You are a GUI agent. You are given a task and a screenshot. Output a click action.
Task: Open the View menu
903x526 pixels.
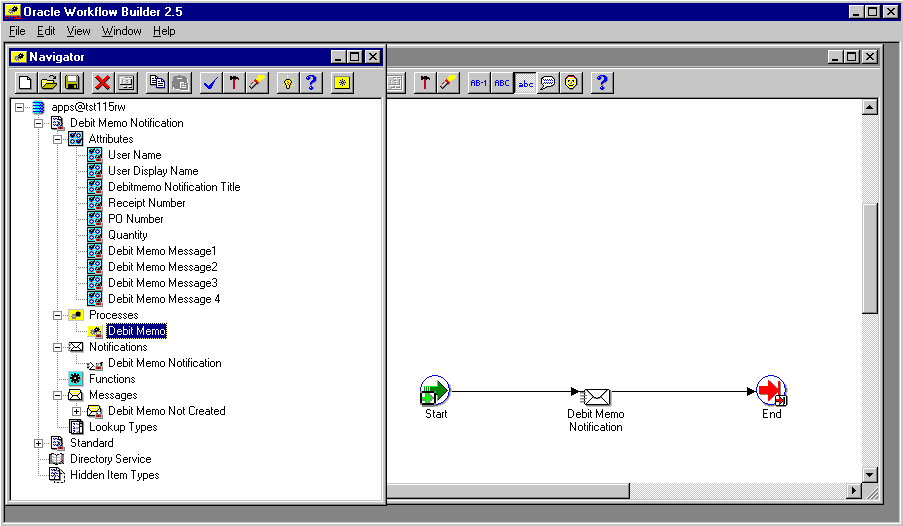tap(78, 31)
